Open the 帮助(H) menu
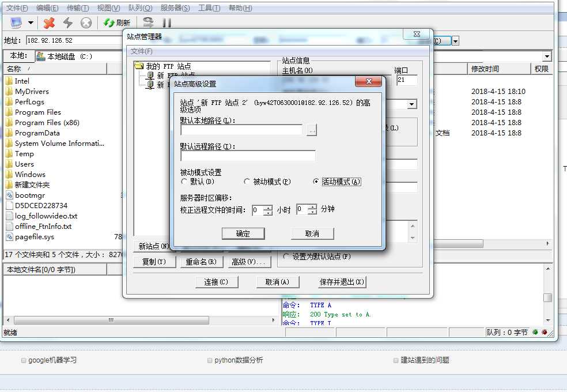The width and height of the screenshot is (567, 392). [240, 8]
